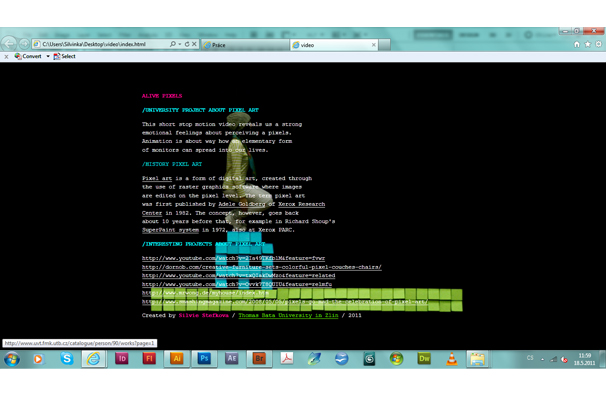Click the Back navigation button

(11, 44)
